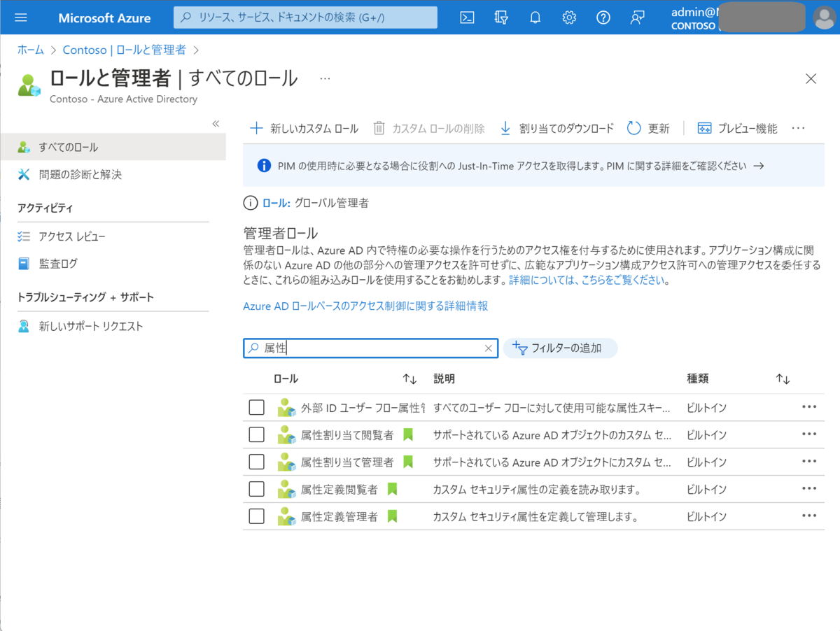Open toolbar overflow ellipsis after プレビュー機能
The height and width of the screenshot is (631, 840).
coord(799,128)
